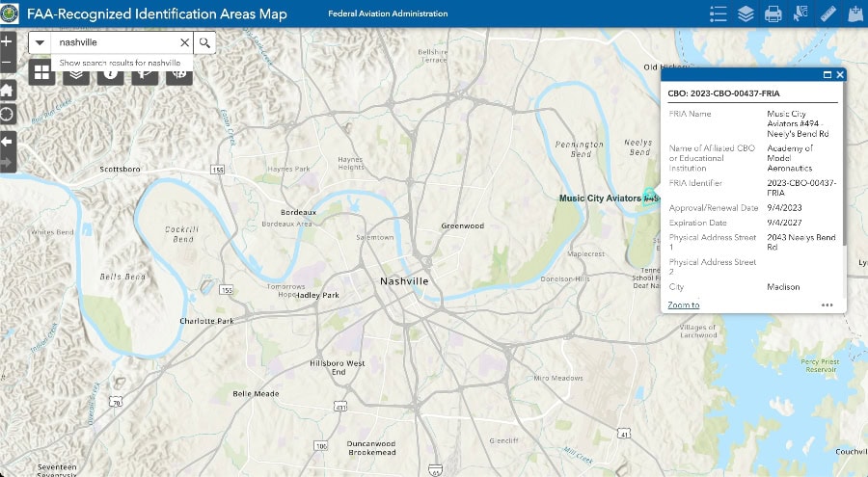Screen dimensions: 868x477
Task: Open the Add Data widget
Action: tap(854, 13)
